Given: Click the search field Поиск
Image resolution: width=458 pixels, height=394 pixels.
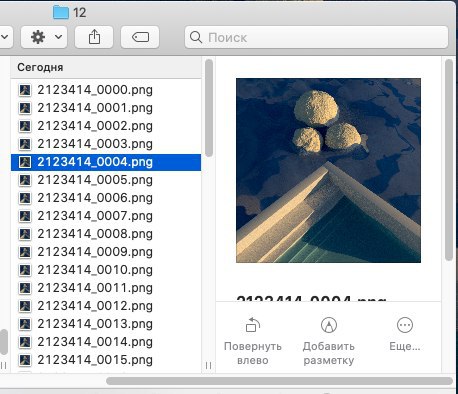Looking at the screenshot, I should click(316, 37).
